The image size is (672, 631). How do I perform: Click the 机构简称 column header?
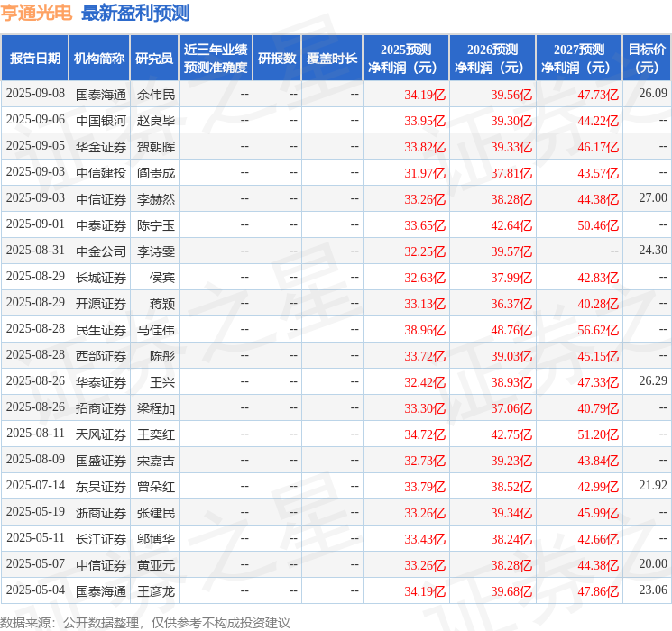99,58
